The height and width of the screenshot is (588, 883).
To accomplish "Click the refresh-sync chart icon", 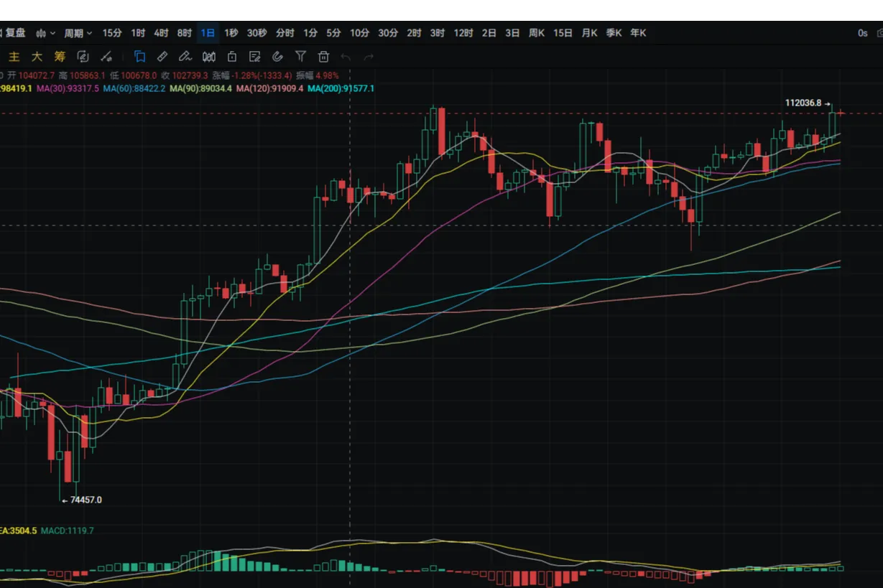I will tap(83, 57).
